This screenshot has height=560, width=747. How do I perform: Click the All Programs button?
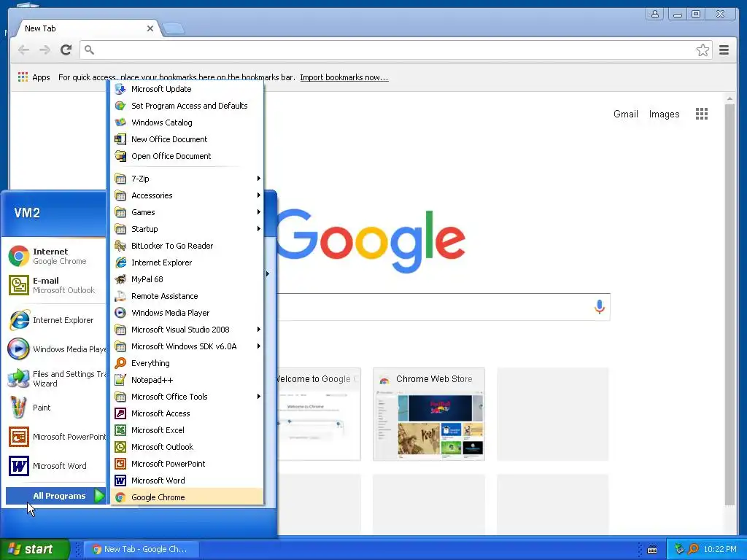55,496
